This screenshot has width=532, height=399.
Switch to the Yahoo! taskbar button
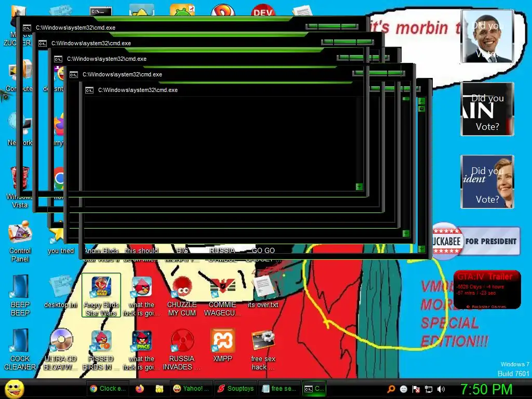(x=191, y=389)
